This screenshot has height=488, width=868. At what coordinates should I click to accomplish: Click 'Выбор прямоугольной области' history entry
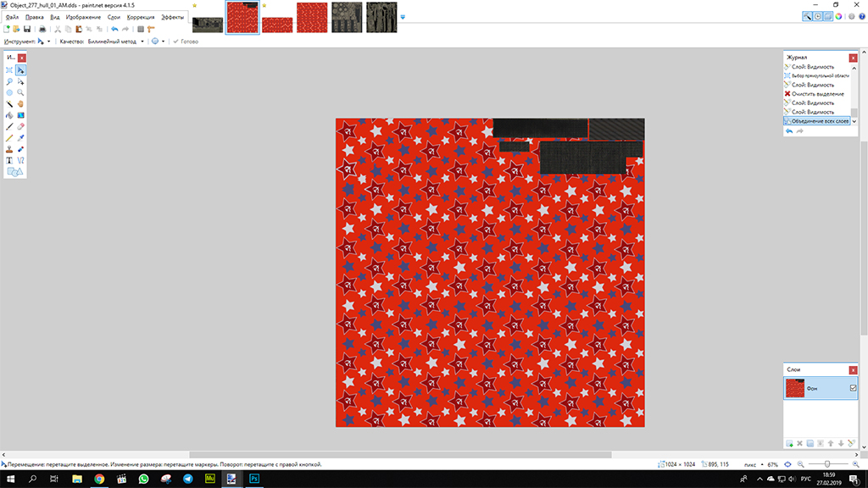819,75
